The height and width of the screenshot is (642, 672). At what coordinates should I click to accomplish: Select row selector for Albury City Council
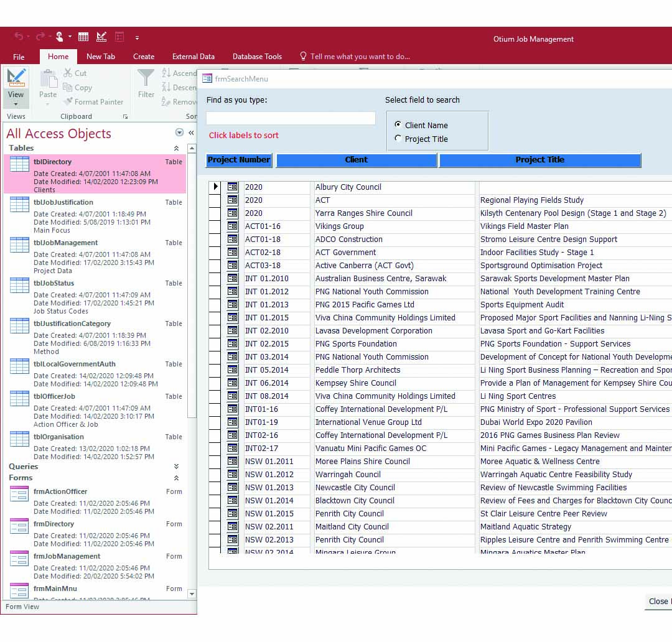click(215, 187)
